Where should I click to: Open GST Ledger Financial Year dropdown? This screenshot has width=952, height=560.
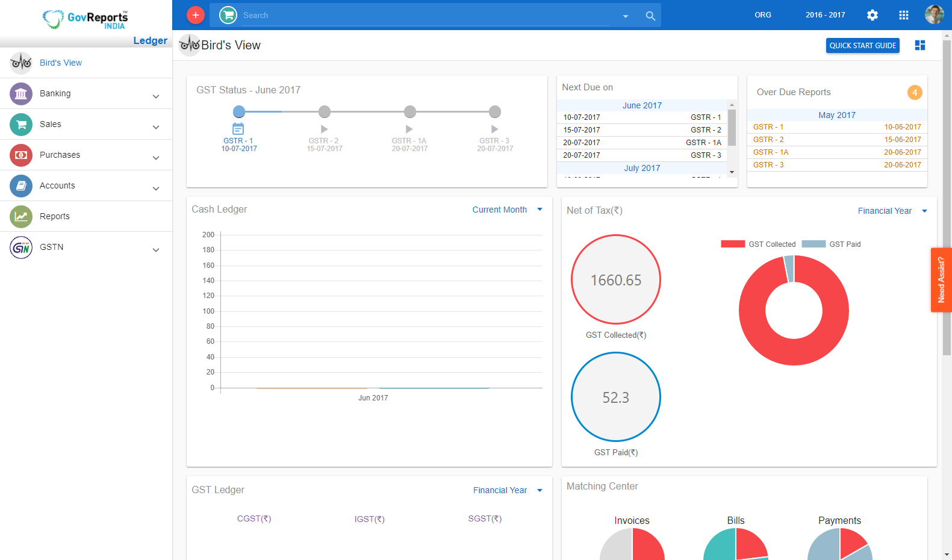pyautogui.click(x=508, y=490)
